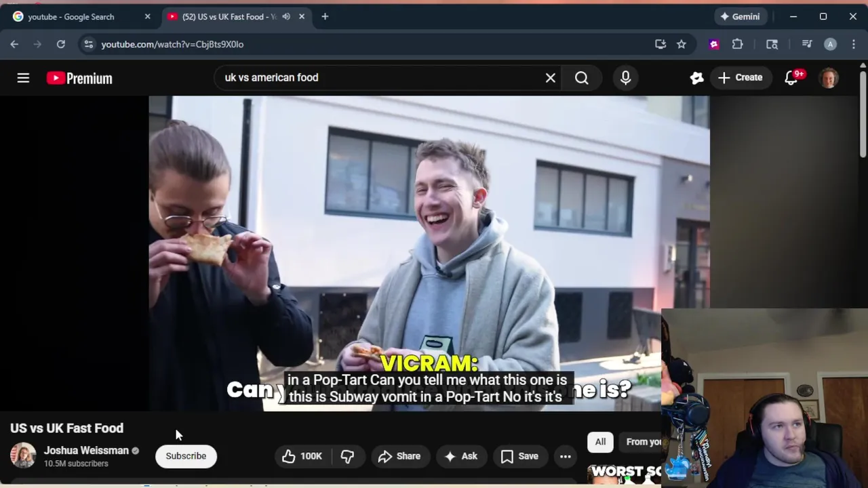This screenshot has width=868, height=488.
Task: Open Chrome side panel search icon
Action: (x=772, y=44)
